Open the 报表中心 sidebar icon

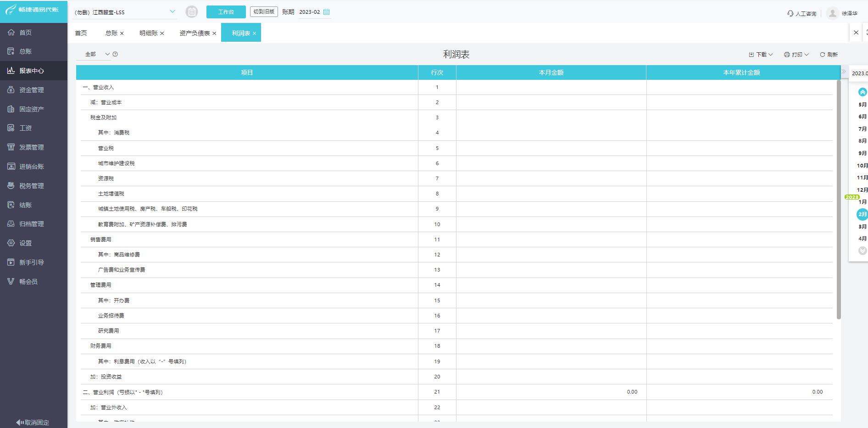point(11,71)
